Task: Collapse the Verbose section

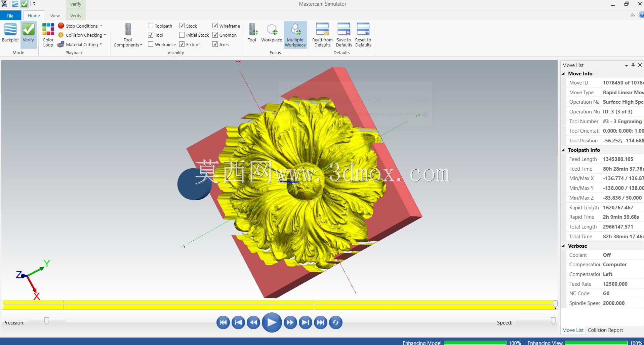Action: 563,246
